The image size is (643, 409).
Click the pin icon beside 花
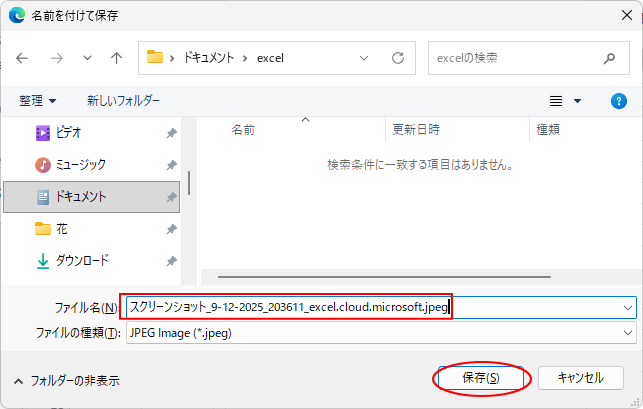tap(171, 229)
